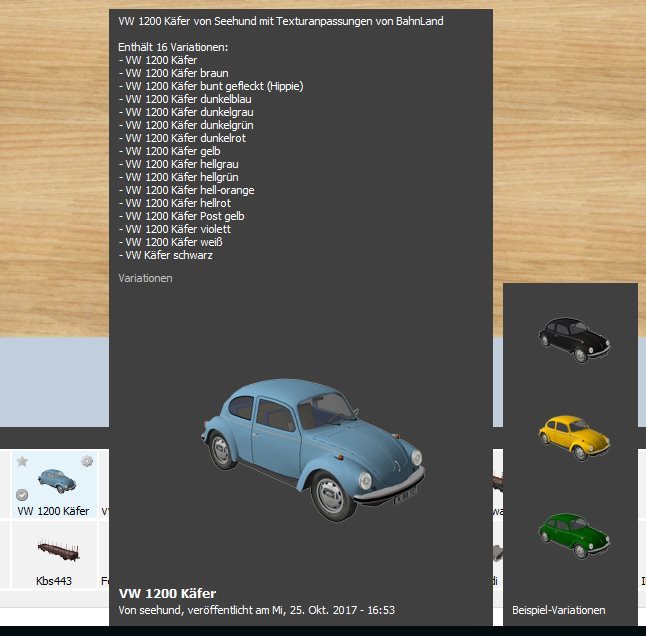Click the description line mentioning Seehund and BahnLand
646x636 pixels.
(281, 21)
